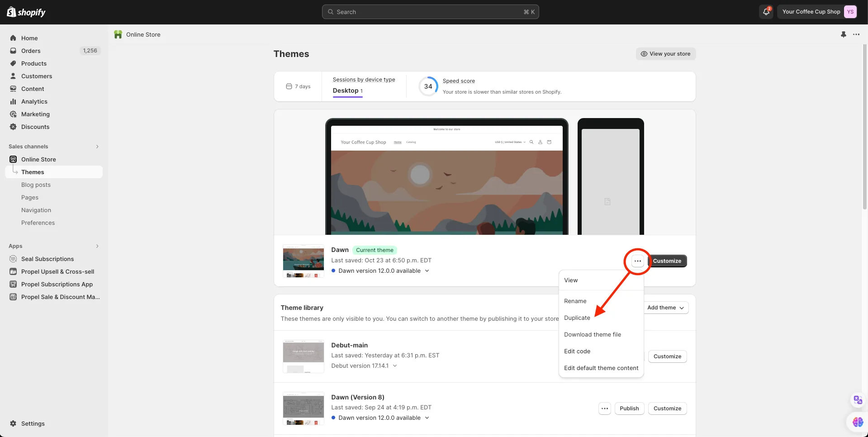Click the Speed score circle 34
Screen dimensions: 868x437
[x=428, y=86]
